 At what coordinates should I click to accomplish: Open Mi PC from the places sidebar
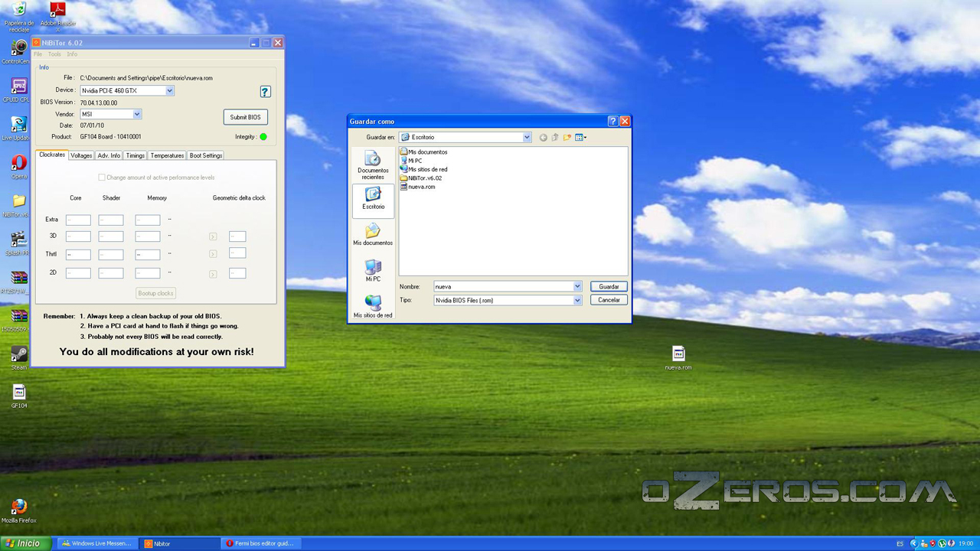(x=373, y=270)
